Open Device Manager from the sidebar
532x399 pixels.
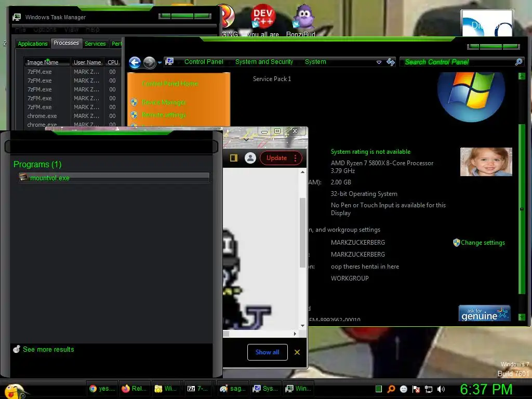[x=164, y=102]
